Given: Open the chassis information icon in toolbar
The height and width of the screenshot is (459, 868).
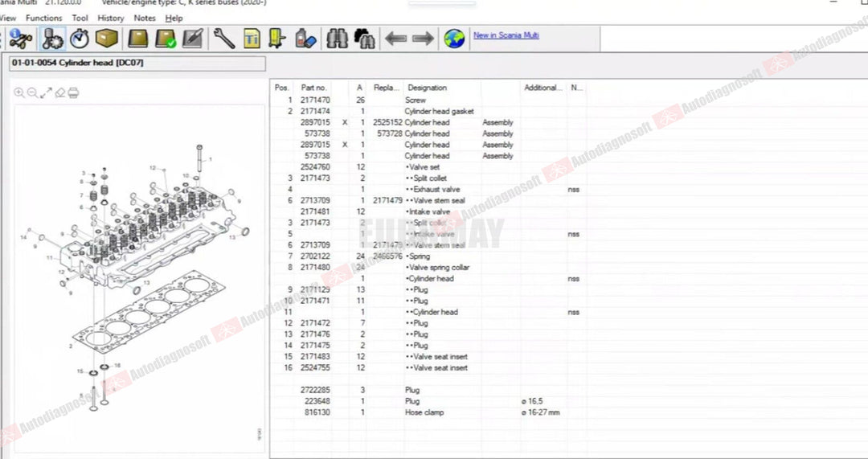Looking at the screenshot, I should click(20, 39).
